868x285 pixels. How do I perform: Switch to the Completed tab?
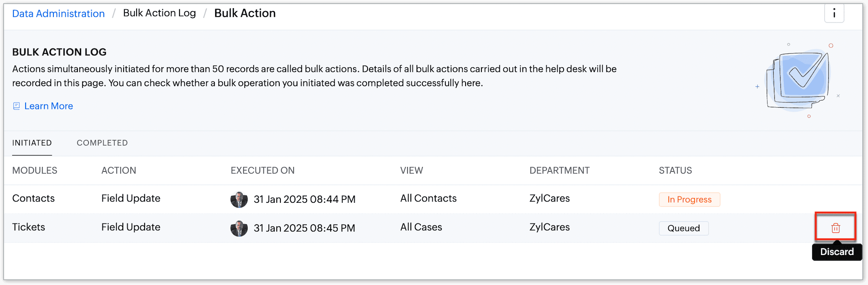pyautogui.click(x=102, y=143)
